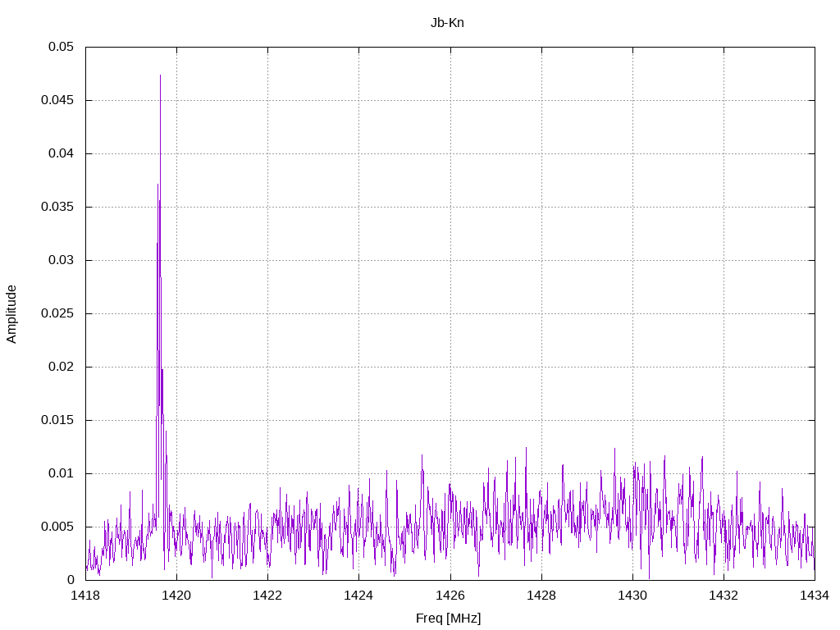Click the 0.005 y-axis tick label
840x630 pixels.
click(x=58, y=527)
